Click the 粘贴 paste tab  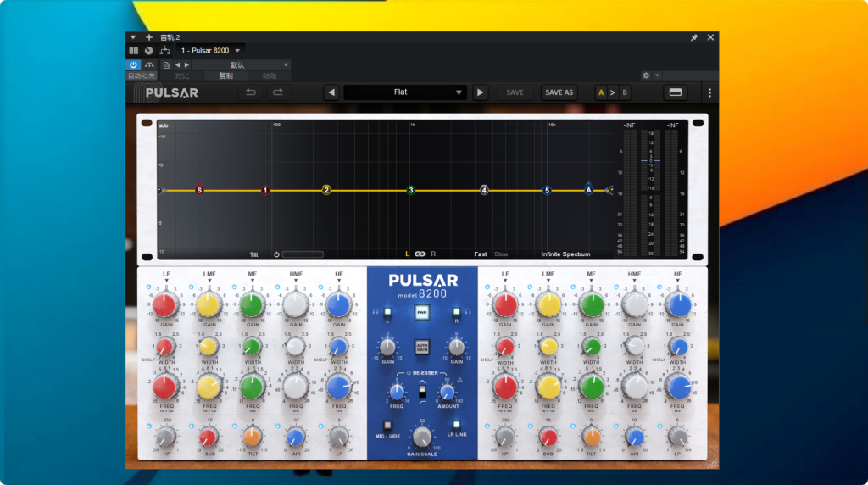tap(270, 75)
